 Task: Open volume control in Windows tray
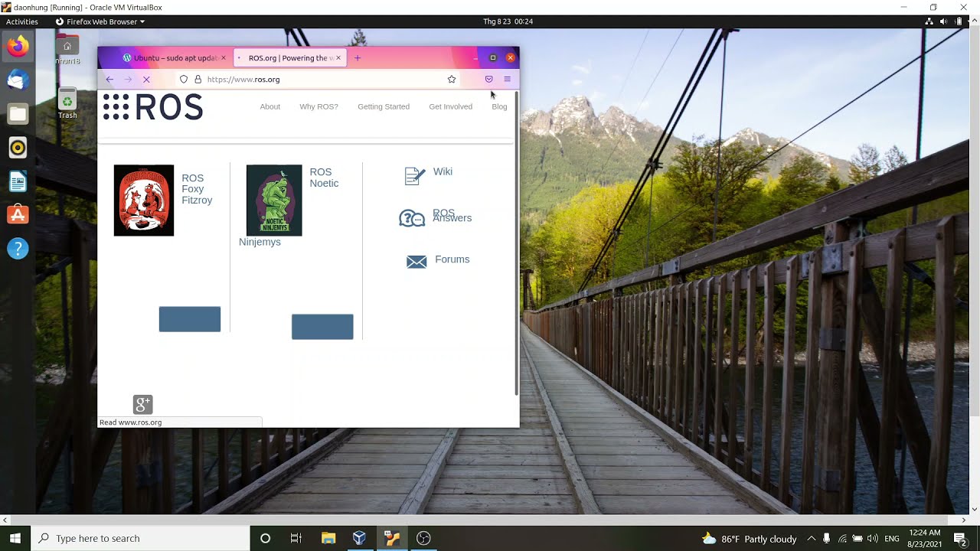[x=873, y=538]
